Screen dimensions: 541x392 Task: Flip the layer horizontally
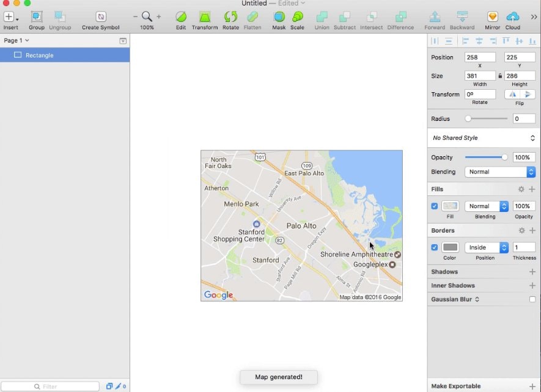click(x=513, y=94)
